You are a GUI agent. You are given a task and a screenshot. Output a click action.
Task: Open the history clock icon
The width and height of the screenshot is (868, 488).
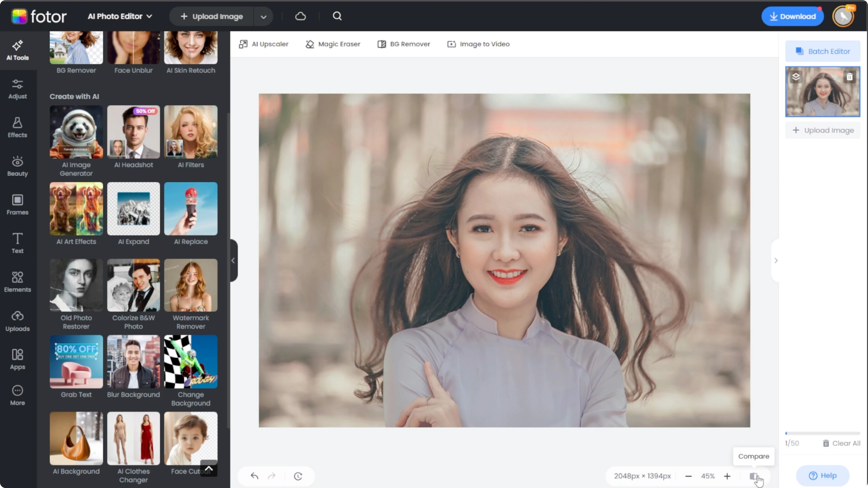pyautogui.click(x=298, y=476)
